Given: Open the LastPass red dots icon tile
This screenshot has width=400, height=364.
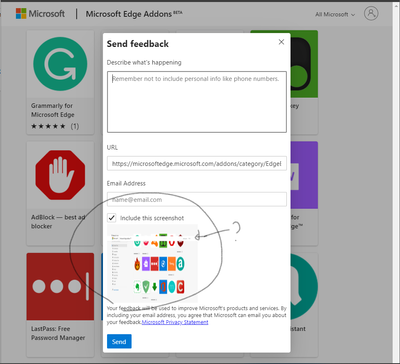Looking at the screenshot, I should (x=60, y=286).
